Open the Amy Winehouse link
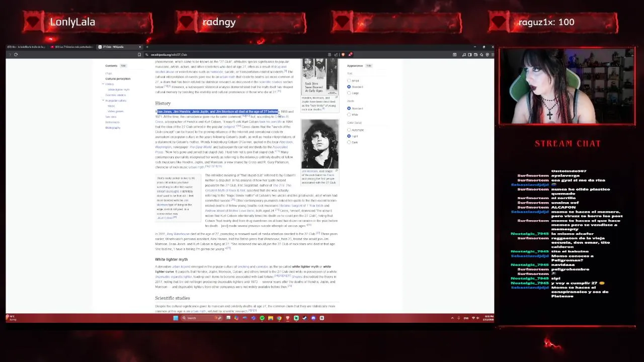Image resolution: width=644 pixels, height=362 pixels. (178, 234)
